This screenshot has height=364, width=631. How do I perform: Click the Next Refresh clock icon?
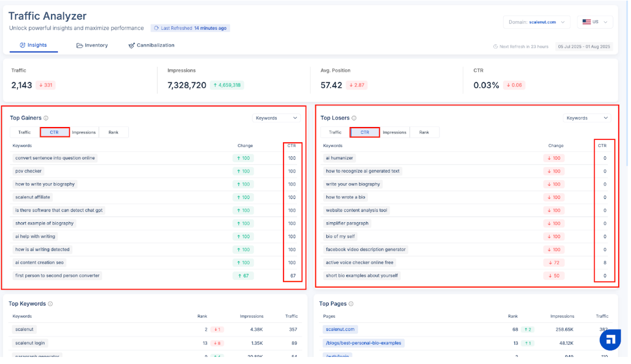(496, 46)
